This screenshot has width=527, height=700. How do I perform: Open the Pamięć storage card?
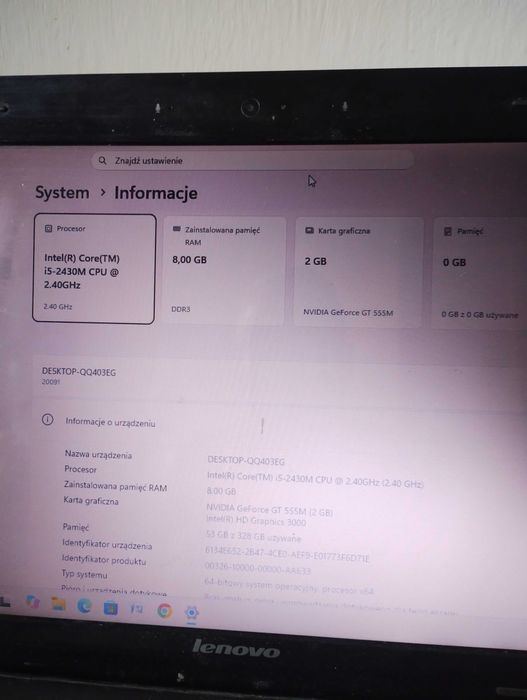click(480, 274)
